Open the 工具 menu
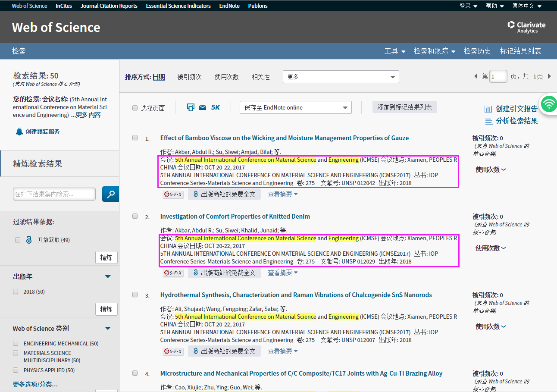 tap(395, 51)
